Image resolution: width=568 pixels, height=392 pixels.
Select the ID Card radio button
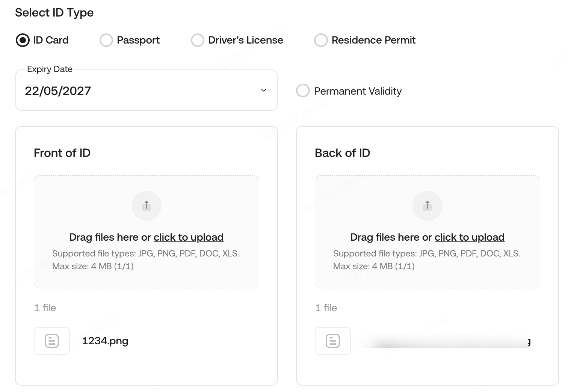click(23, 40)
